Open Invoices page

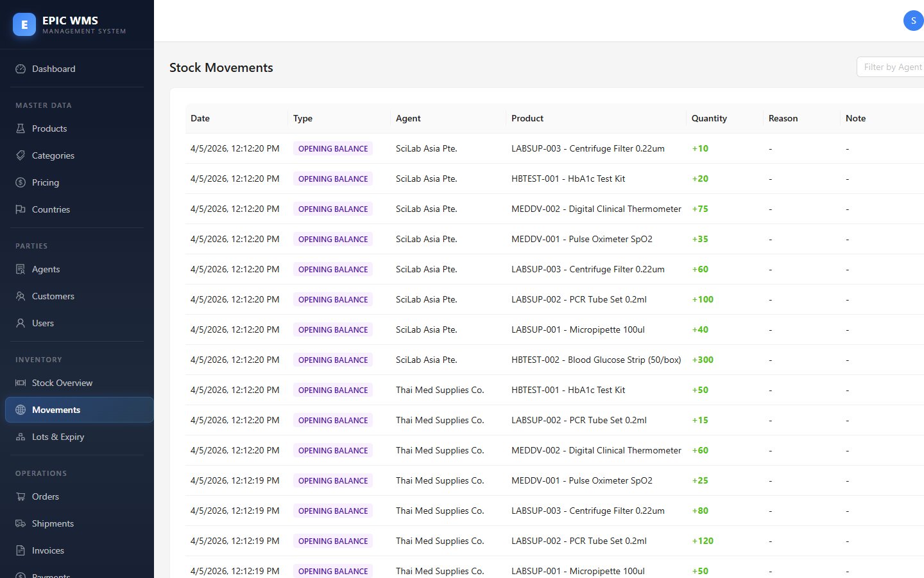[x=80, y=550]
